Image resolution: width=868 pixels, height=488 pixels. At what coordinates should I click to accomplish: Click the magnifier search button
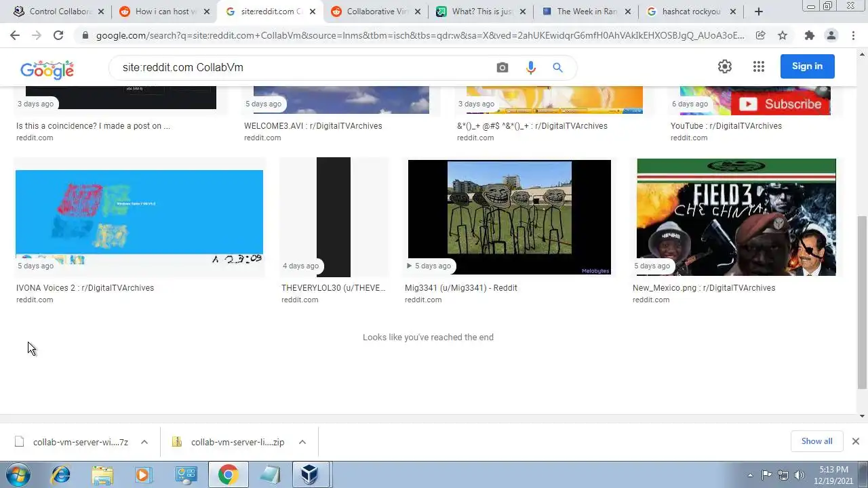coord(557,68)
